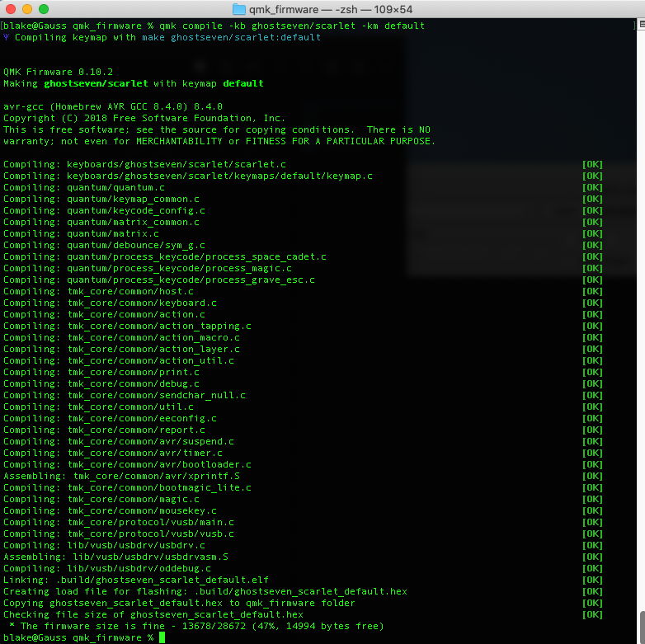Click 'lib/vusb/usbdrv/usbdrv.c' line
This screenshot has width=645, height=644.
[104, 544]
